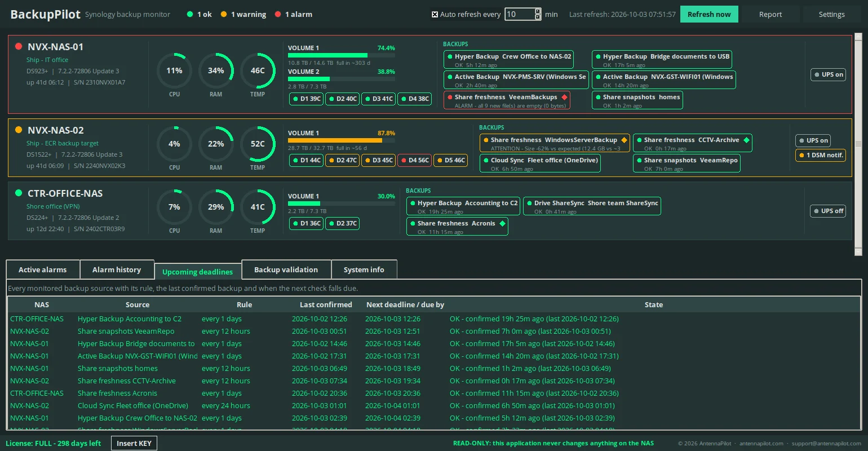Switch to the System info tab
Viewport: 868px width, 451px height.
[x=364, y=269]
